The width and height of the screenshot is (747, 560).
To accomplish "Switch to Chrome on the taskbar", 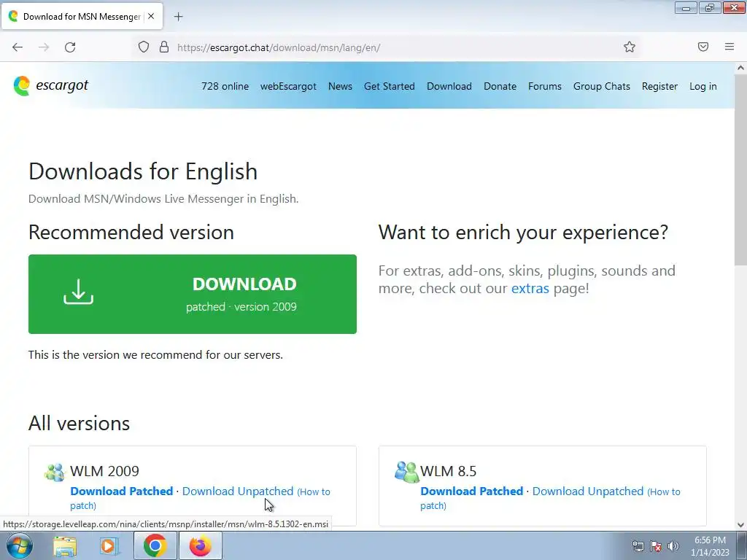I will (x=155, y=545).
